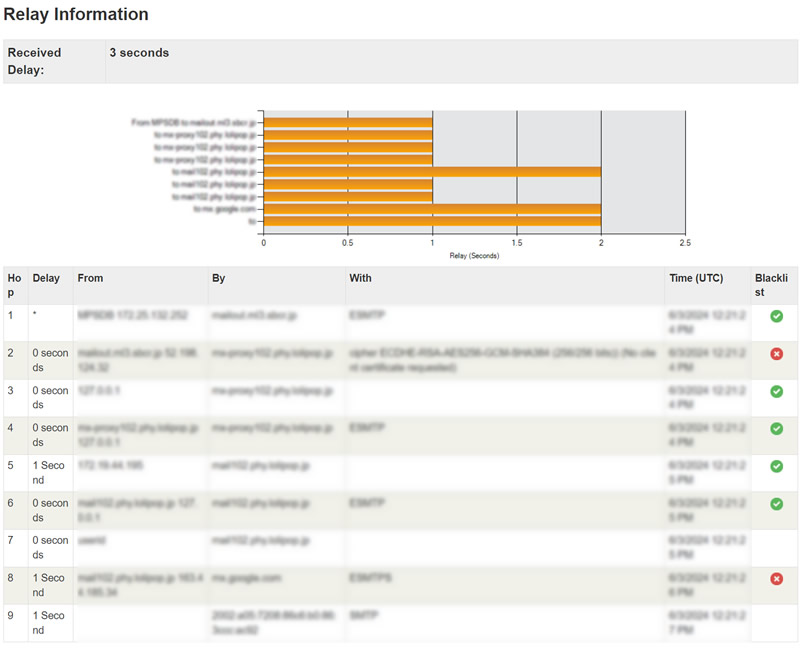Click the asterisk delay cell in hop 1
The image size is (800, 667).
35,315
